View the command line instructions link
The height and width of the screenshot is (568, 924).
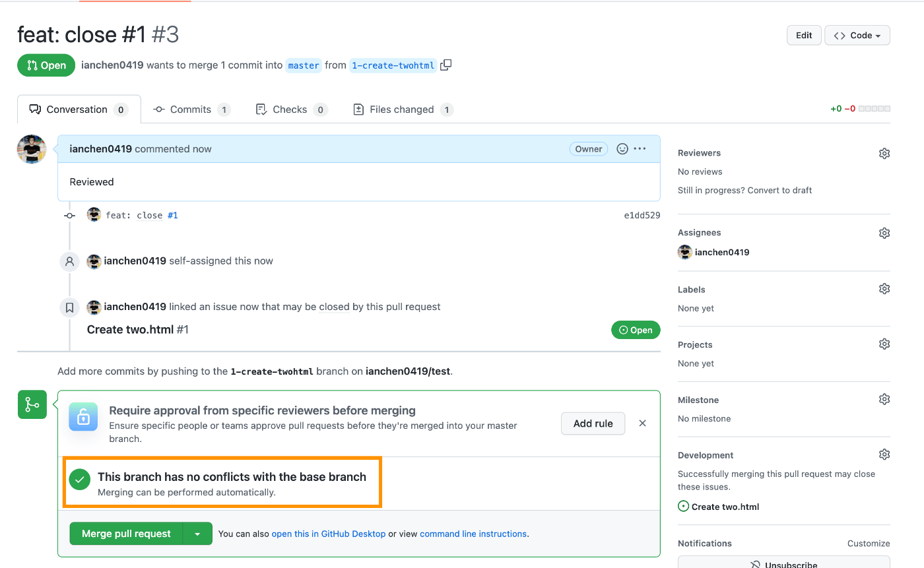pos(473,534)
